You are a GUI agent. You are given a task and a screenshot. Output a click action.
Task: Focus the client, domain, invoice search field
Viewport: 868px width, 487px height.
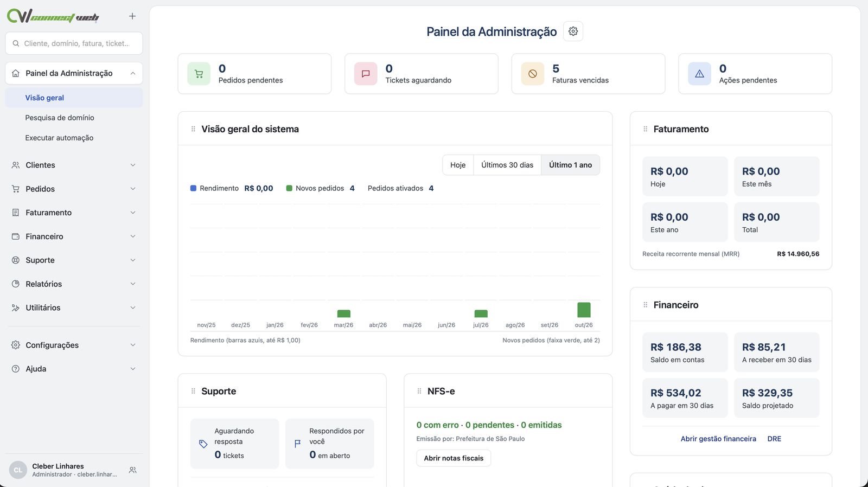pos(74,43)
